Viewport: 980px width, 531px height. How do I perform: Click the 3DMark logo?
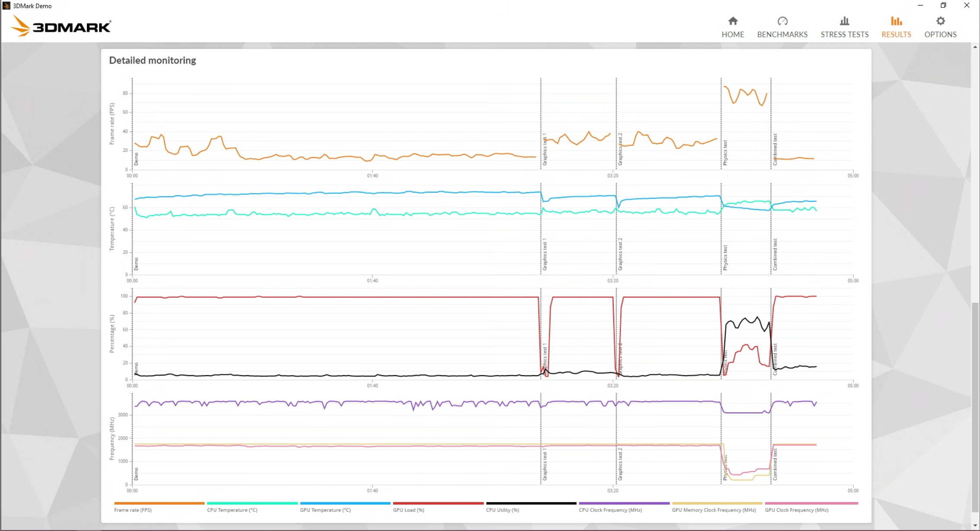pyautogui.click(x=61, y=26)
